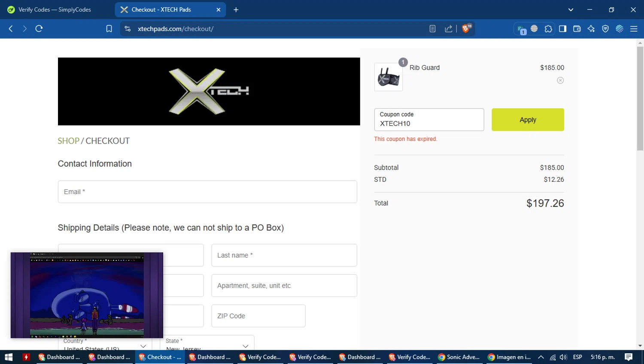The image size is (644, 364).
Task: Open reader mode icon in address bar
Action: pyautogui.click(x=432, y=29)
